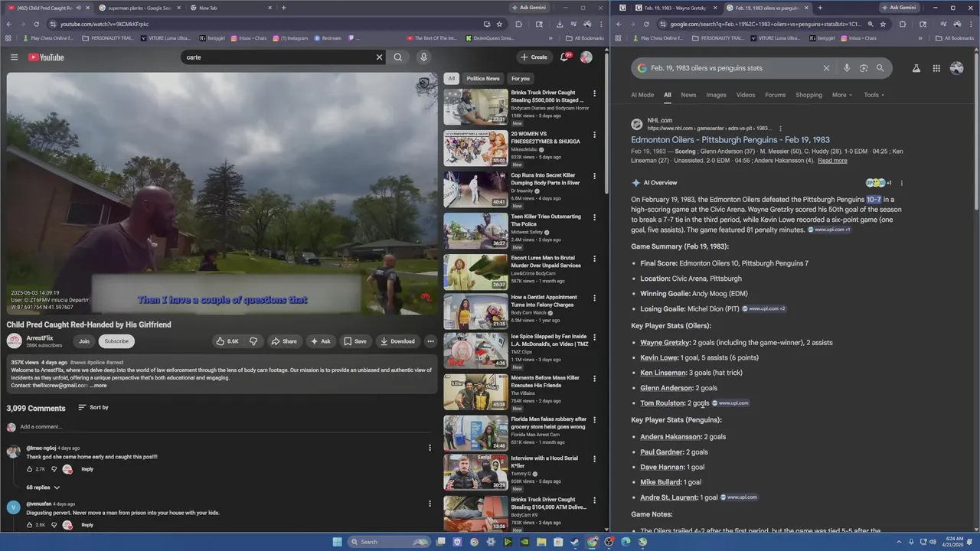Save the video to a playlist
Screen dimensions: 980x551
(x=354, y=341)
